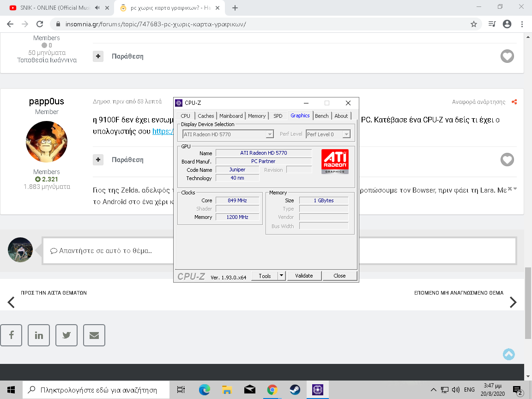Image resolution: width=532 pixels, height=399 pixels.
Task: Reload the insomnia.gr page
Action: (x=40, y=24)
